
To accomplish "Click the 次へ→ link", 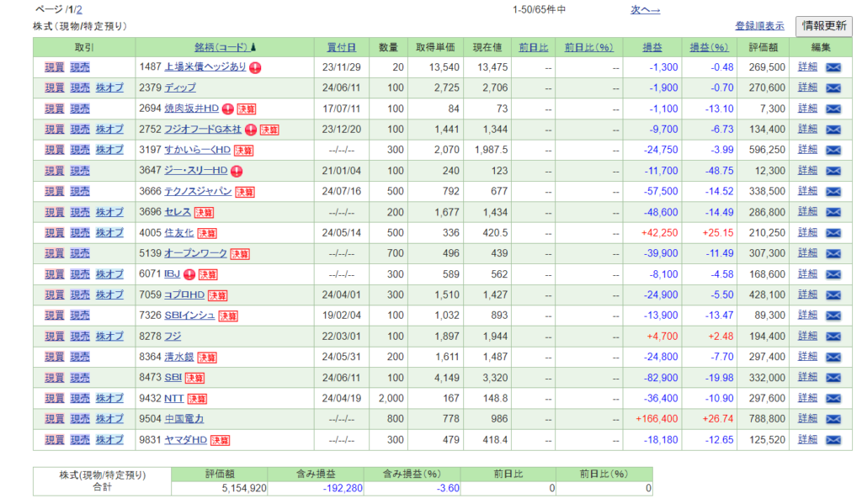I will [x=645, y=9].
